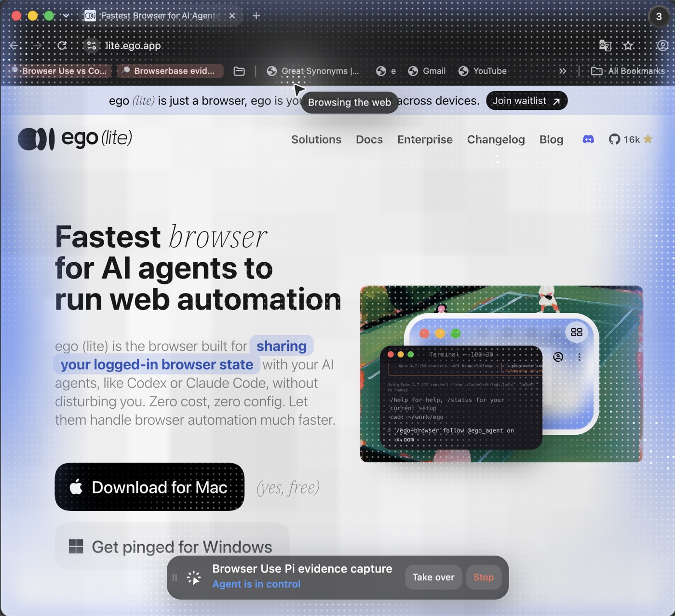Open site settings icon in address bar
Image resolution: width=675 pixels, height=616 pixels.
(x=91, y=45)
